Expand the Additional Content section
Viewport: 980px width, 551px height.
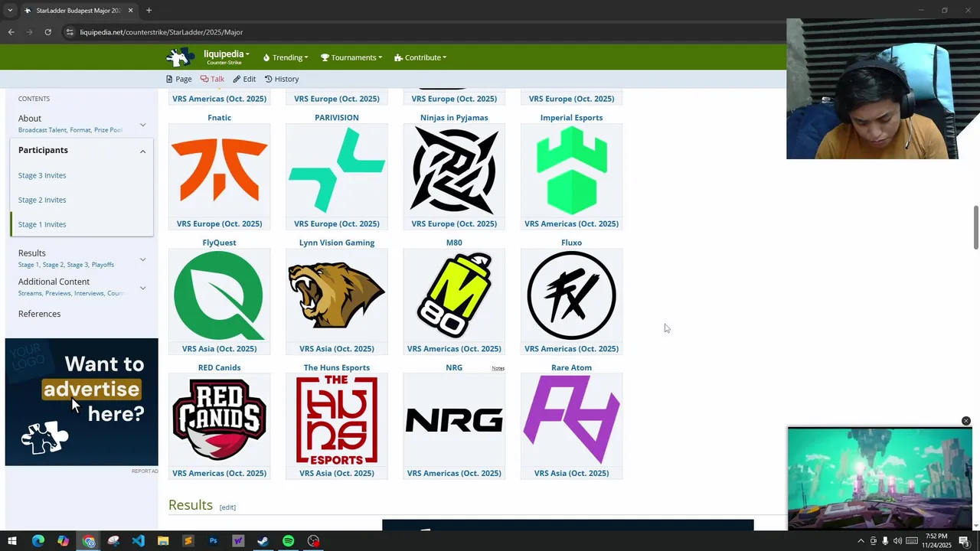tap(142, 289)
